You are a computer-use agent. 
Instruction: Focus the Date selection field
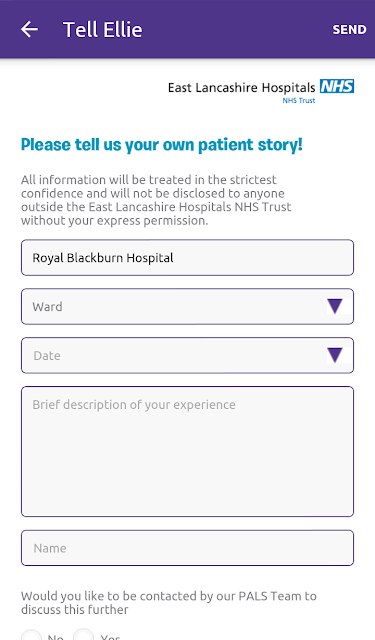[187, 356]
